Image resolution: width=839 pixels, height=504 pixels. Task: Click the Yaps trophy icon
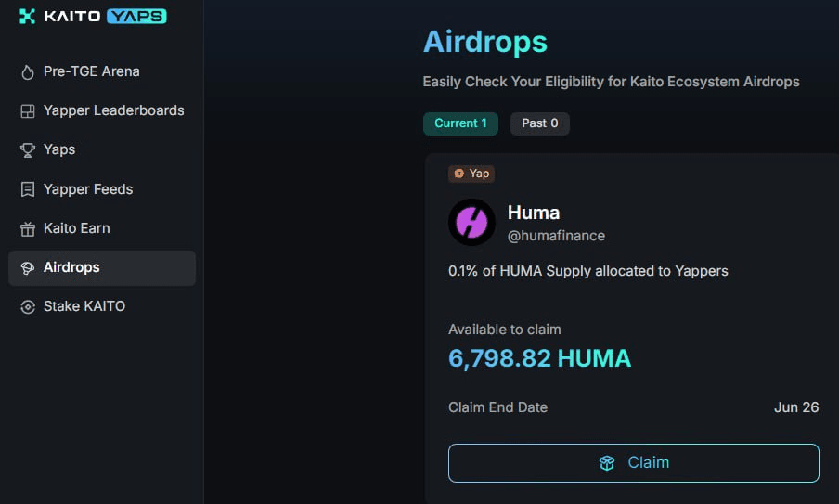coord(27,150)
